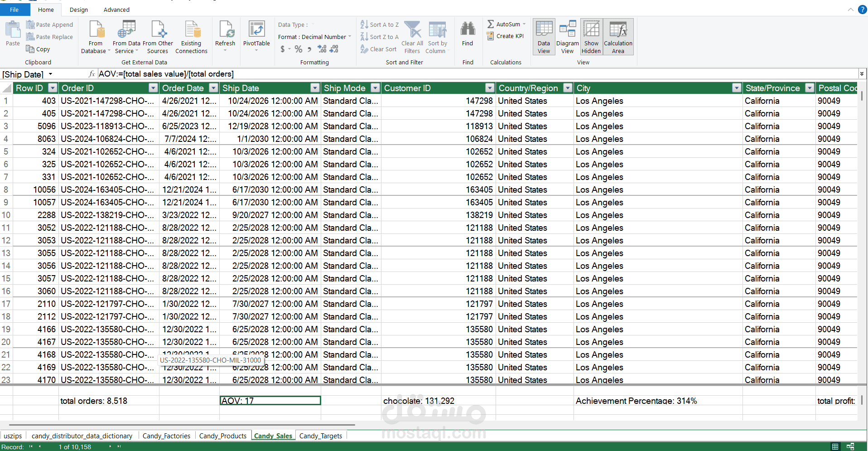Switch to the Design ribbon tab
The width and height of the screenshot is (868, 451).
(x=79, y=10)
